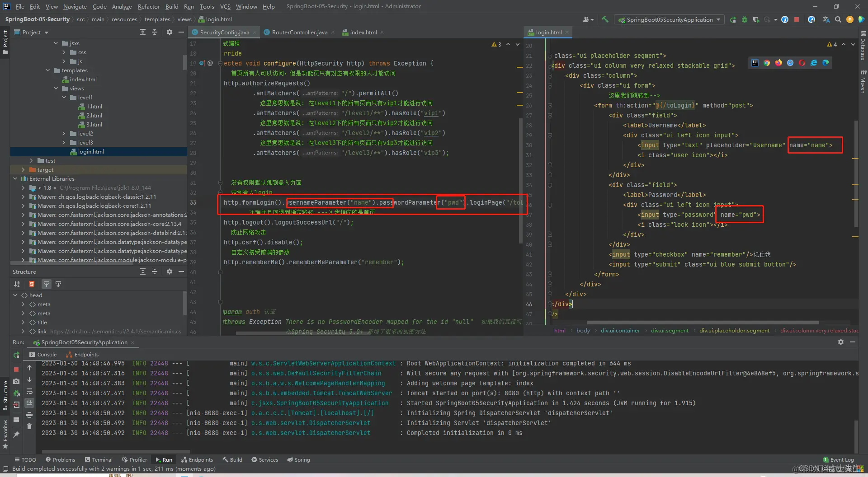Open the Services tool window
Screen dimensions: 868x477
(265, 459)
